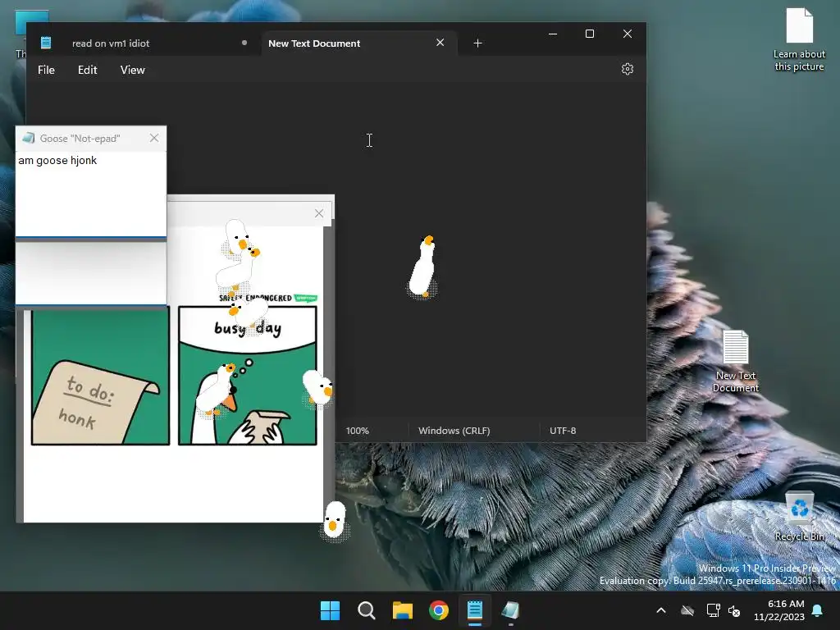Open taskbar Search
This screenshot has height=630, width=840.
pyautogui.click(x=367, y=610)
